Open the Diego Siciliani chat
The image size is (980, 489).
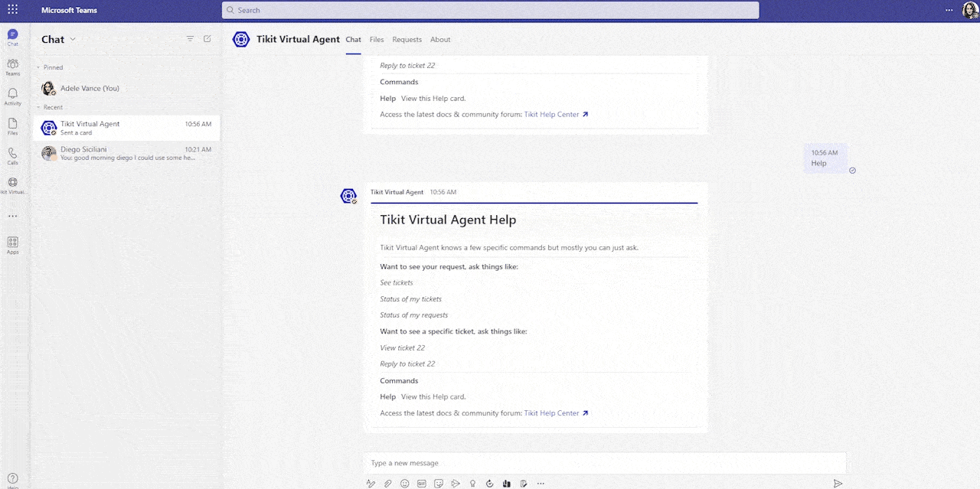(x=128, y=153)
